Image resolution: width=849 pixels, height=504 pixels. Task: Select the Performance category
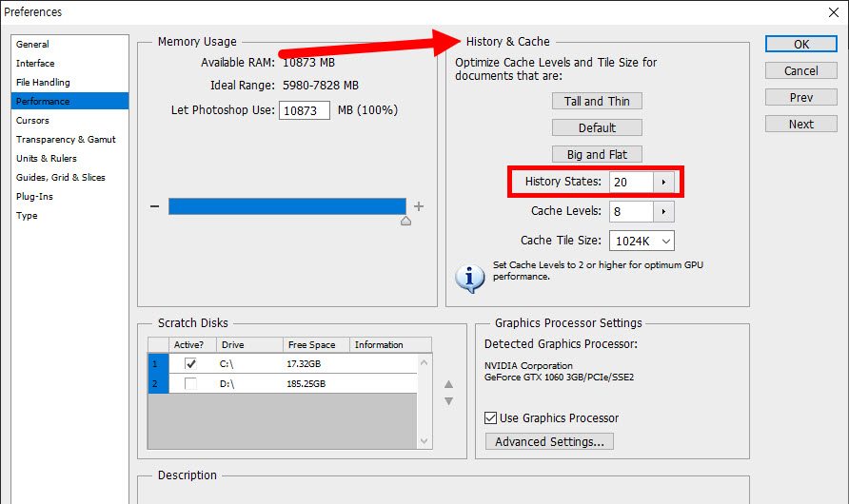(x=69, y=101)
